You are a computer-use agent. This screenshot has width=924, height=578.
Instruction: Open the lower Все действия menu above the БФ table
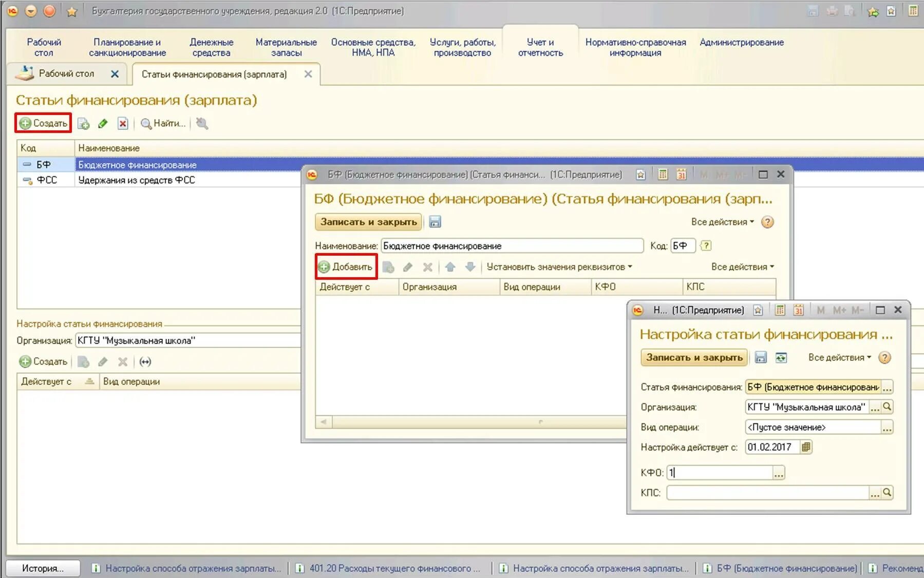click(742, 267)
